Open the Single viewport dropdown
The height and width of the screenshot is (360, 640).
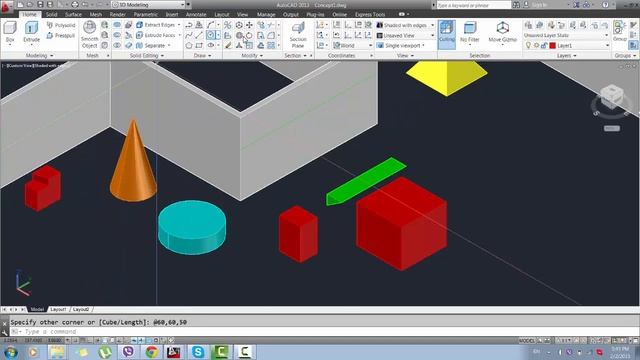pos(401,45)
